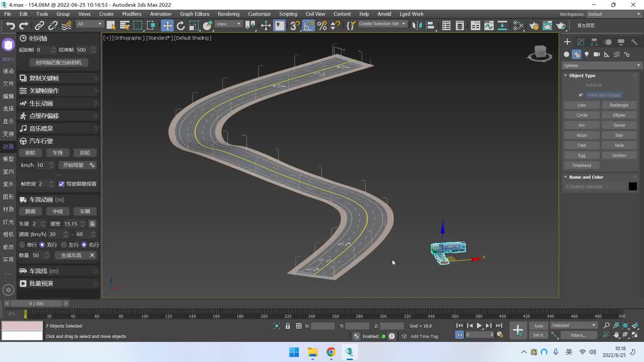The width and height of the screenshot is (644, 362).
Task: Click the Rectangle shape button
Action: pyautogui.click(x=619, y=105)
